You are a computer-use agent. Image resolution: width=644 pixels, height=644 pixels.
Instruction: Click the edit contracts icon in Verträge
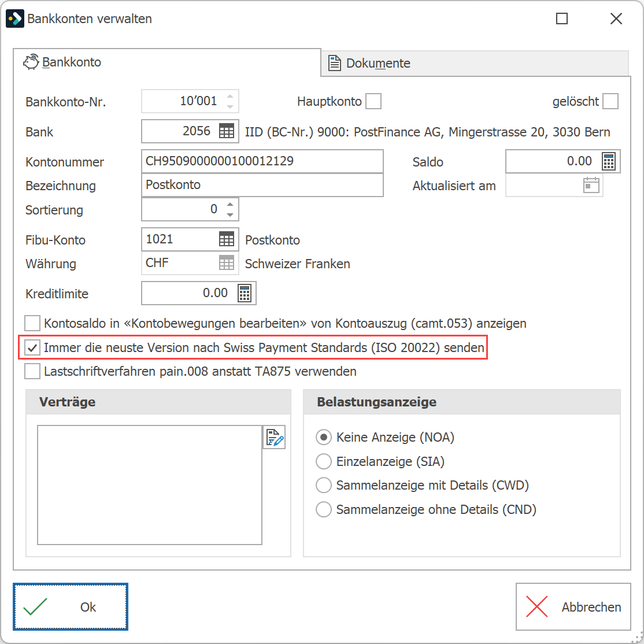[x=275, y=438]
